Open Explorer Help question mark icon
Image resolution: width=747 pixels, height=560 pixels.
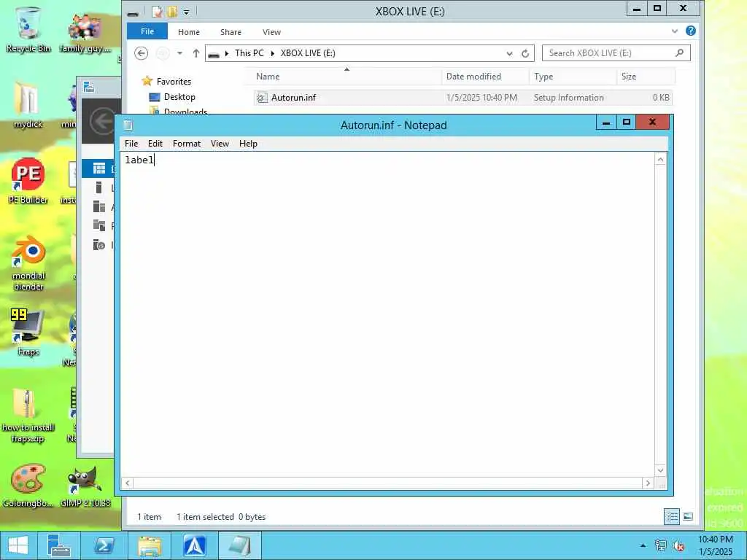[x=690, y=31]
